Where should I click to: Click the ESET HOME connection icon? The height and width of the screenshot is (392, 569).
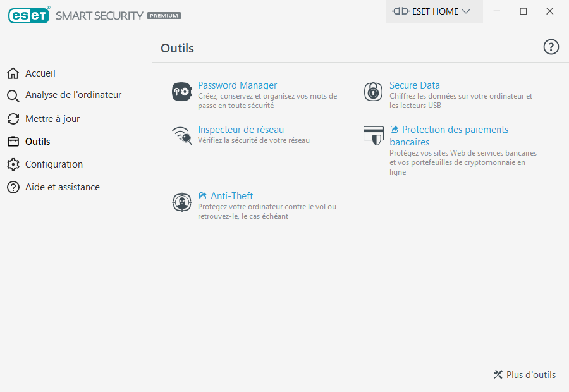[x=401, y=11]
